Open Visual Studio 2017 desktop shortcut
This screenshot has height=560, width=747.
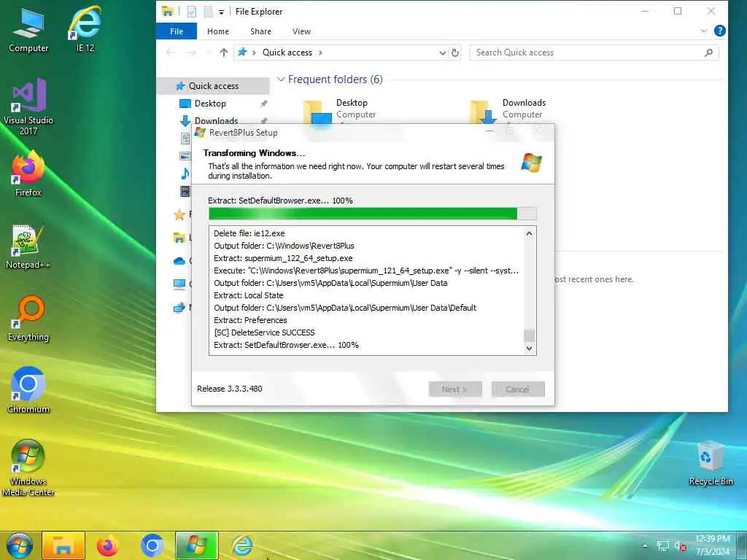point(28,106)
